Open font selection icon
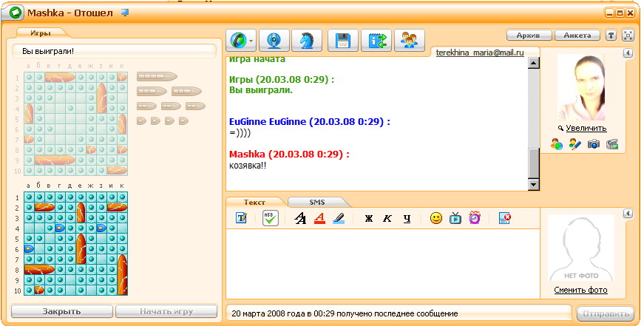This screenshot has height=326, width=644. click(x=300, y=218)
